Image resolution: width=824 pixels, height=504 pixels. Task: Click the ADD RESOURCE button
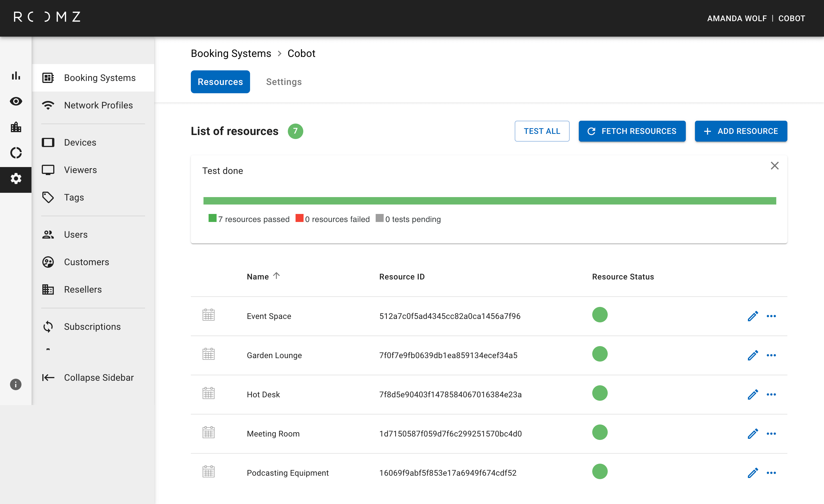point(741,131)
